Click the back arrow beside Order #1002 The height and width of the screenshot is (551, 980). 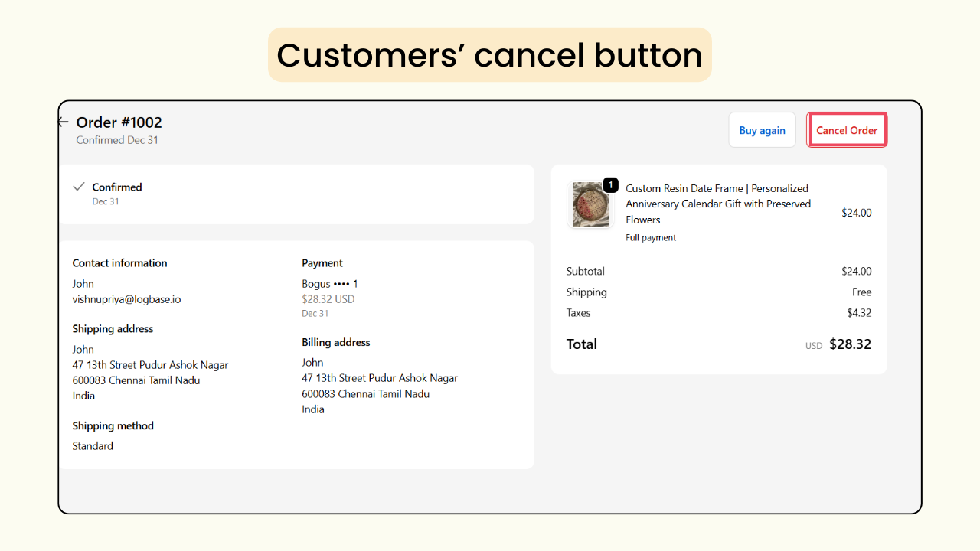click(63, 121)
